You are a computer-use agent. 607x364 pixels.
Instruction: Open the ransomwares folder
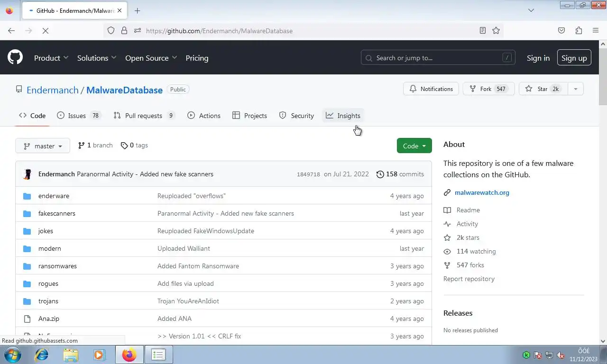click(57, 266)
